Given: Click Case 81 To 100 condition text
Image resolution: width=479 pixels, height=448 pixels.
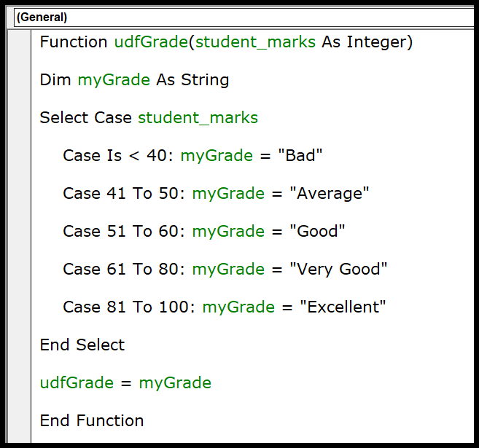Looking at the screenshot, I should pos(128,307).
